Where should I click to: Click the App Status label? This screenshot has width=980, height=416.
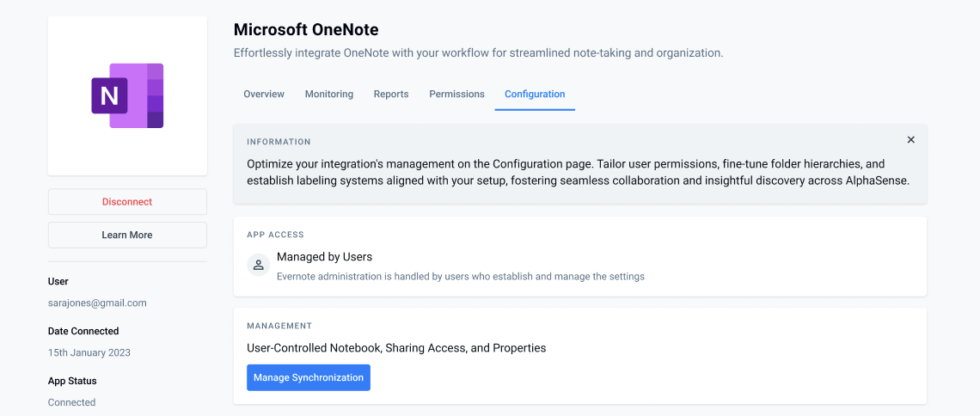[x=72, y=381]
